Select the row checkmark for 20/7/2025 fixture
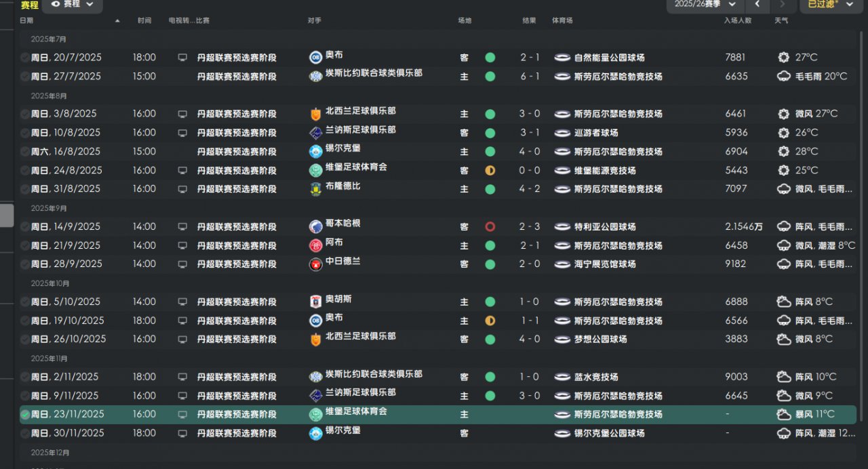The width and height of the screenshot is (868, 469). [25, 58]
